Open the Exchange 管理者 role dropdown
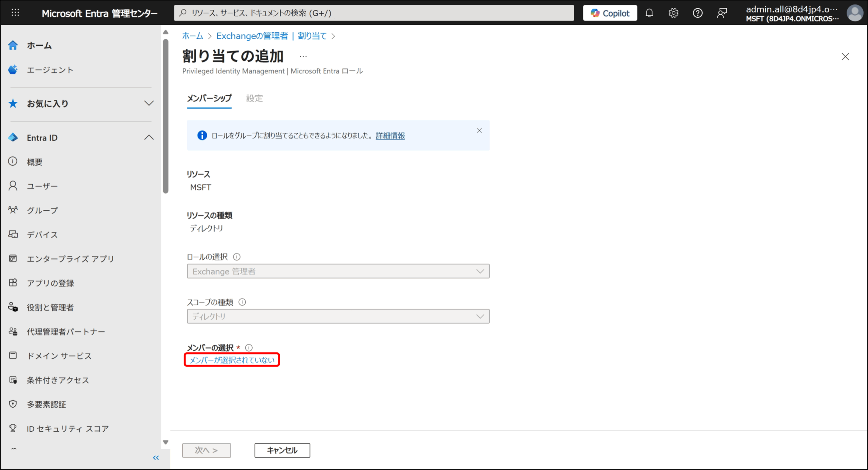This screenshot has width=868, height=470. pyautogui.click(x=338, y=271)
